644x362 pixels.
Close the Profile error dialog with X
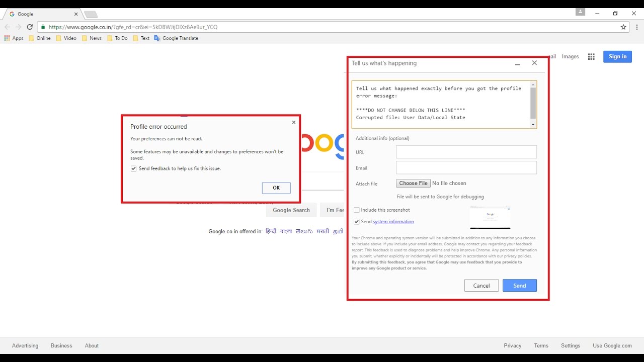(294, 122)
